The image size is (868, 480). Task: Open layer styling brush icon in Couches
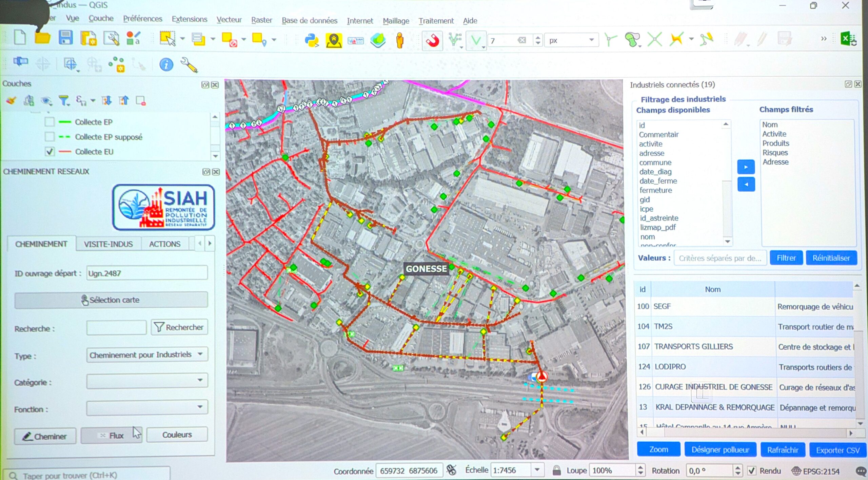(11, 100)
